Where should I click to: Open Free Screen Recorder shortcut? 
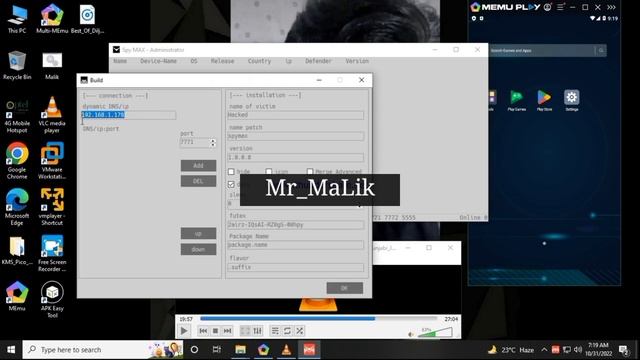(52, 253)
